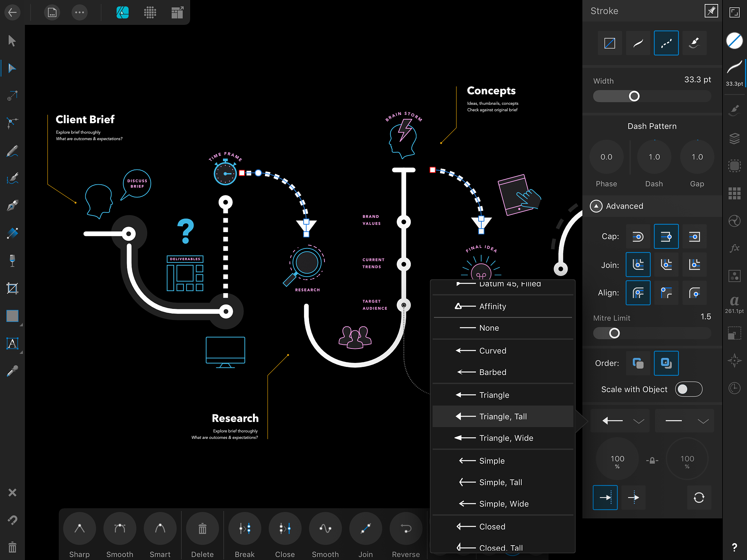Select the Move tool arrow
The image size is (747, 560).
[12, 41]
